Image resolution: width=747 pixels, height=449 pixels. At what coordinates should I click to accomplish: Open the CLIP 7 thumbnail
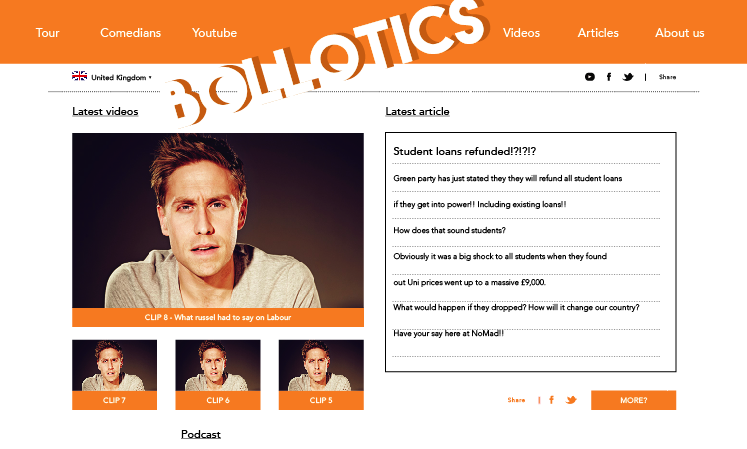tap(114, 374)
